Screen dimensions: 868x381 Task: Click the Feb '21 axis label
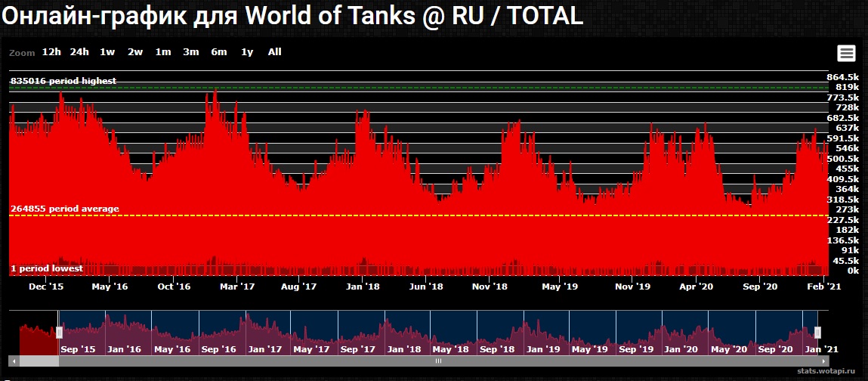pyautogui.click(x=825, y=287)
